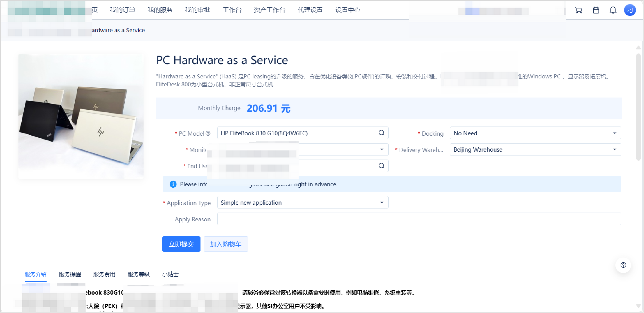644x313 pixels.
Task: Open the calendar icon in header
Action: (x=596, y=10)
